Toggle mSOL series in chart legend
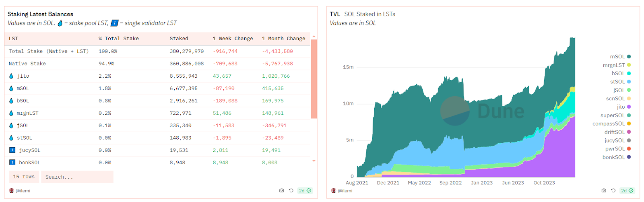Image resolution: width=644 pixels, height=202 pixels. click(x=620, y=57)
